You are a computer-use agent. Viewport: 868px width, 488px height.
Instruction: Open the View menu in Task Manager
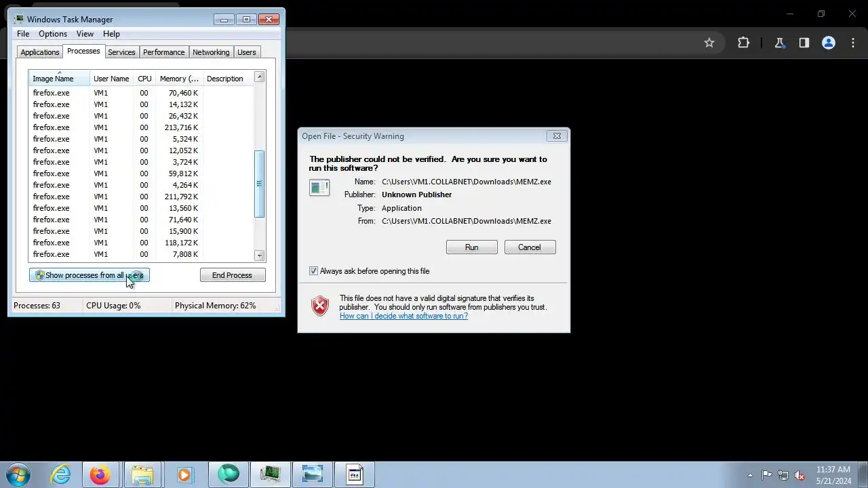pyautogui.click(x=85, y=34)
